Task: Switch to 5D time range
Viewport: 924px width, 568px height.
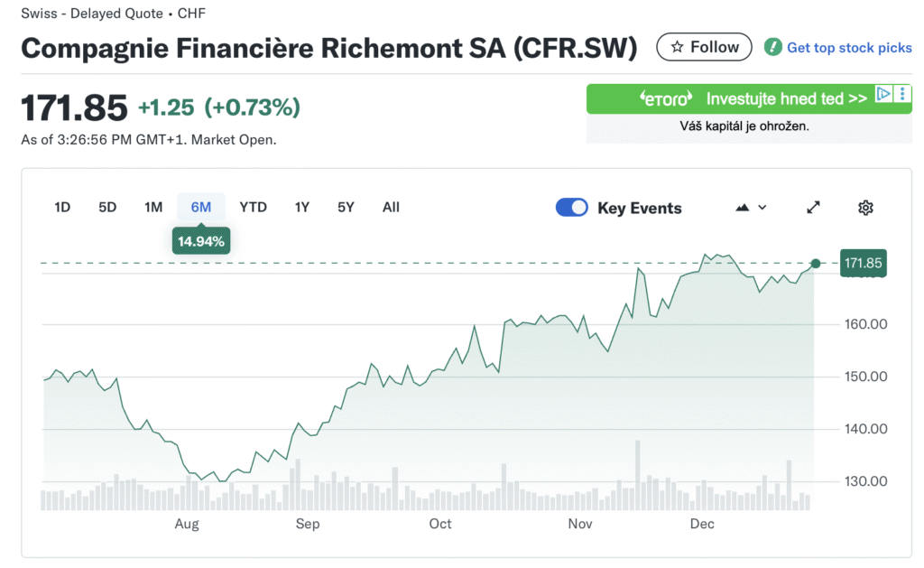Action: [107, 207]
